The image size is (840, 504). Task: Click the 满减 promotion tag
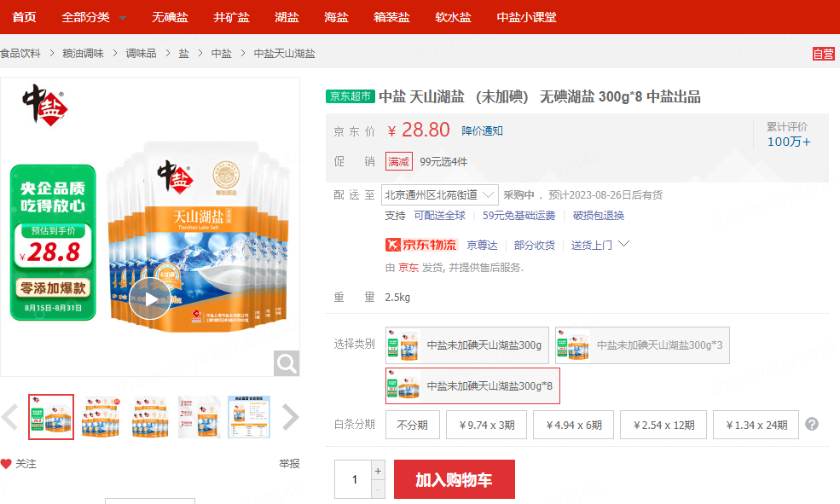click(x=398, y=162)
